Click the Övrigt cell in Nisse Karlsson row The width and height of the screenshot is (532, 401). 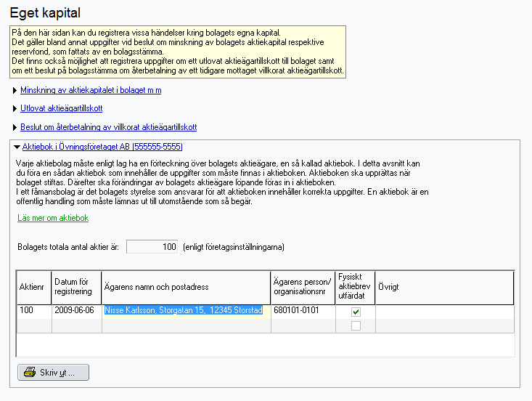coord(445,312)
